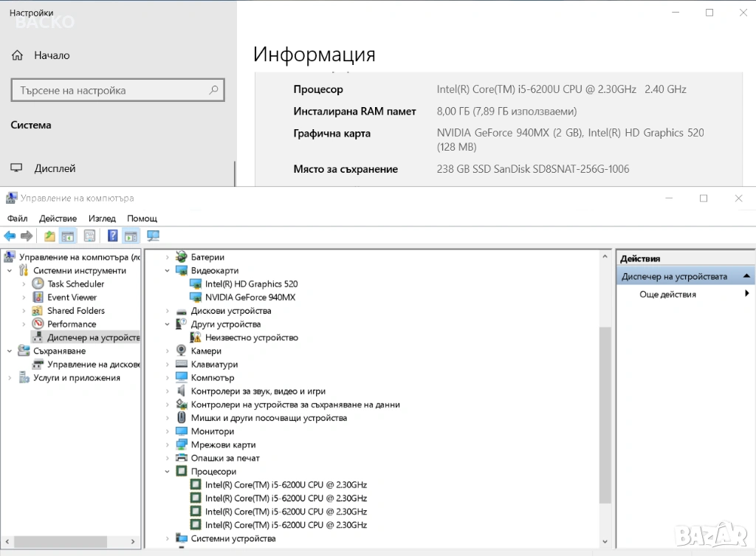This screenshot has width=756, height=556.
Task: Expand Task Scheduler in left tree
Action: click(x=24, y=284)
